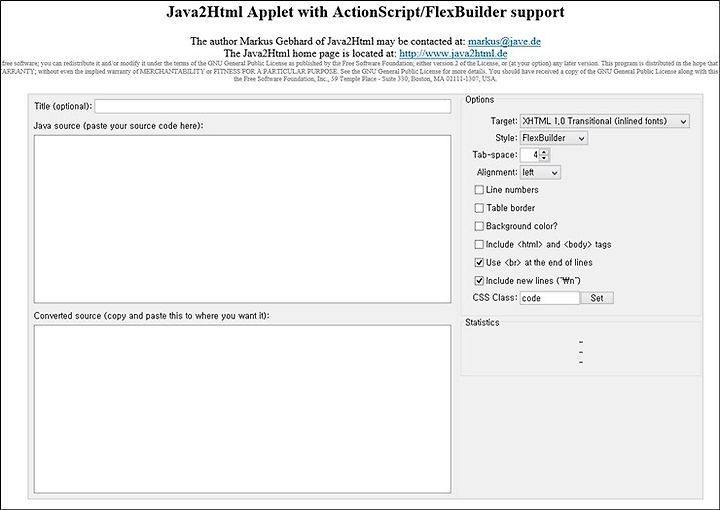The image size is (720, 510).
Task: Click the Java source label text
Action: tap(118, 126)
